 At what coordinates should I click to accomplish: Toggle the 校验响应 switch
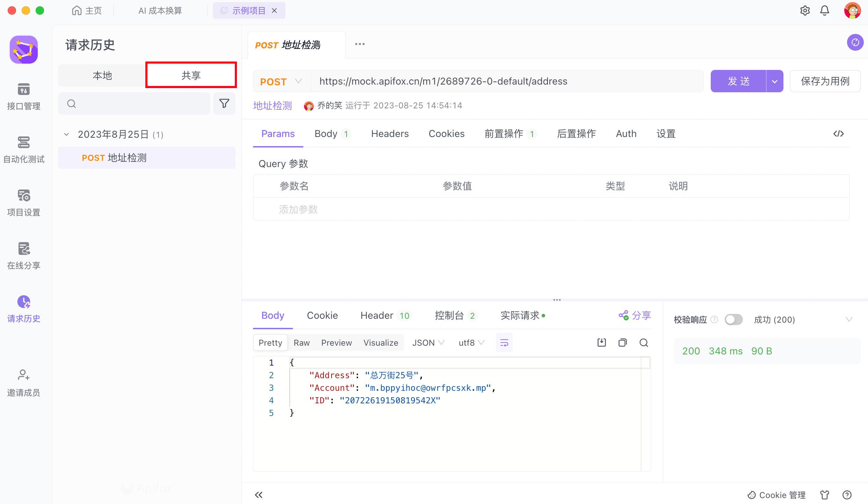[x=733, y=319]
